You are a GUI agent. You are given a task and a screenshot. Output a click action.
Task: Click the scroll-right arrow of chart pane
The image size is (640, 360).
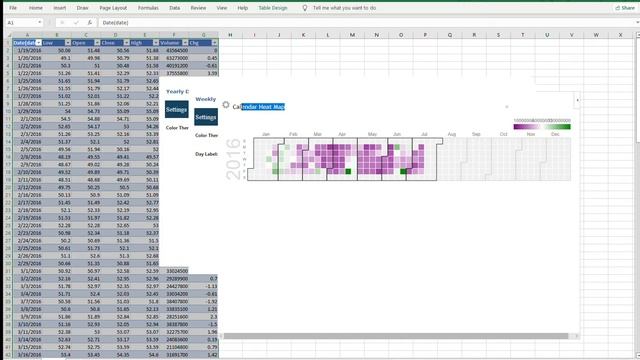pyautogui.click(x=576, y=336)
